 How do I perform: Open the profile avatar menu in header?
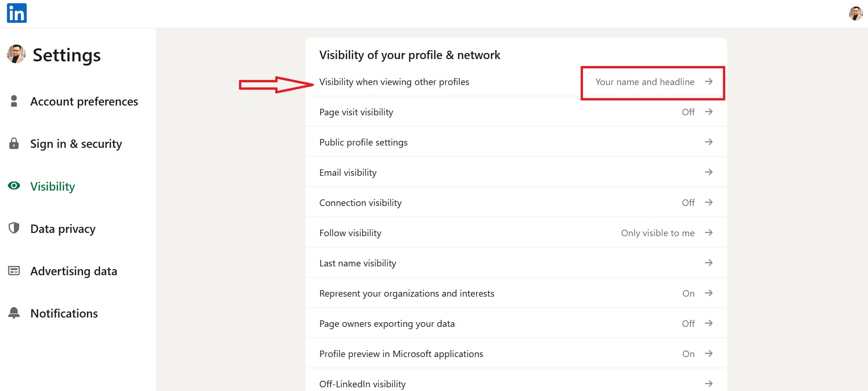[x=855, y=13]
